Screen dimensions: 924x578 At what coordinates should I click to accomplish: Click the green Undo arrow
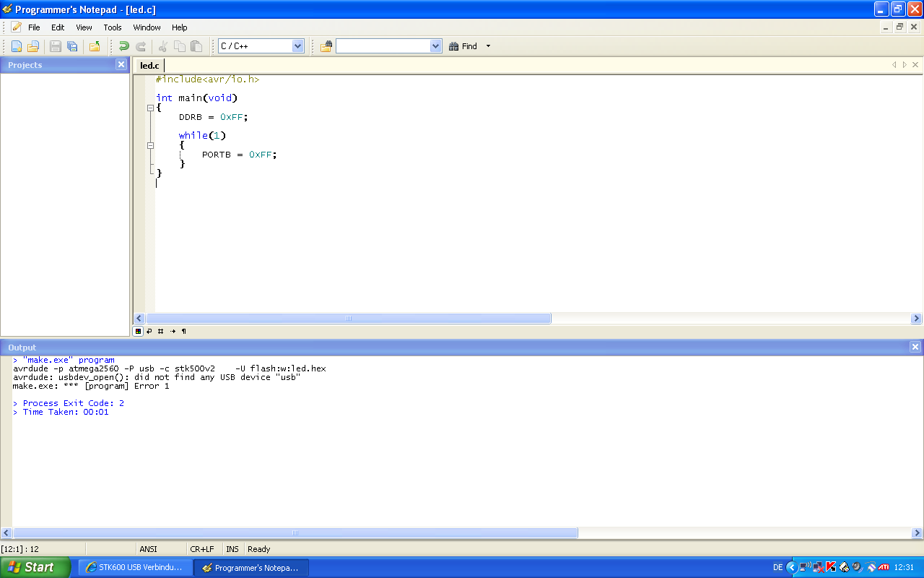123,46
